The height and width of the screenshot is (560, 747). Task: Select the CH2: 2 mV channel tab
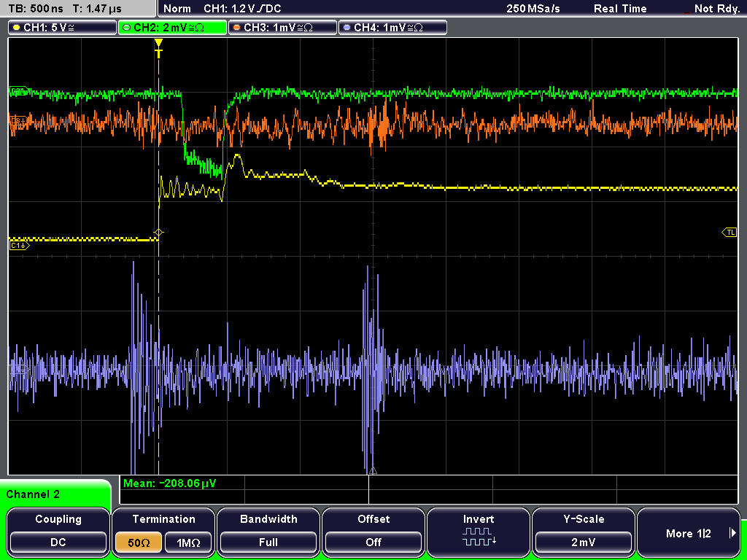172,28
